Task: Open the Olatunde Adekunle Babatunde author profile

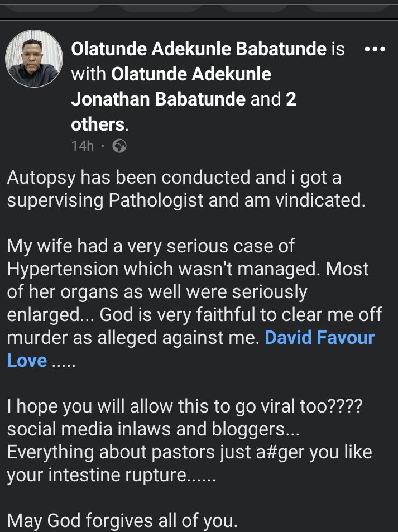Action: 199,49
